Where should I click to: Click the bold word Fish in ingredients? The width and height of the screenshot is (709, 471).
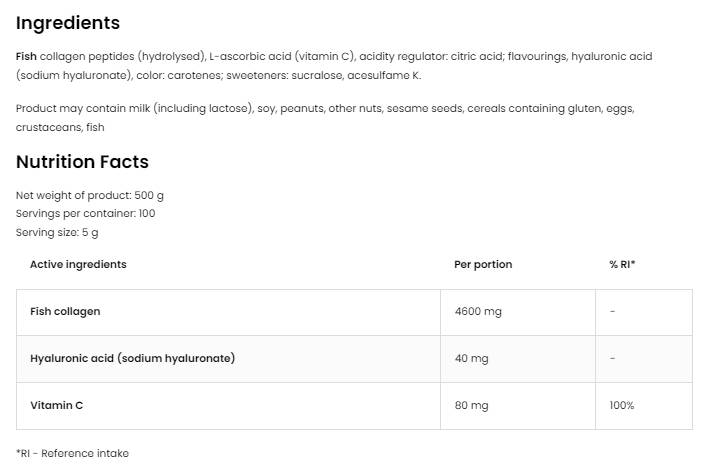tap(26, 56)
